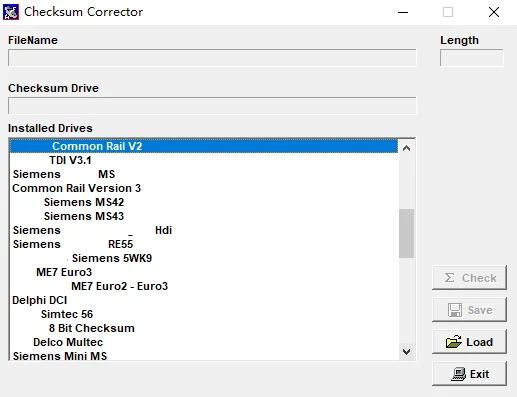
Task: Click the Checksum Corrector app icon in title bar
Action: 11,12
